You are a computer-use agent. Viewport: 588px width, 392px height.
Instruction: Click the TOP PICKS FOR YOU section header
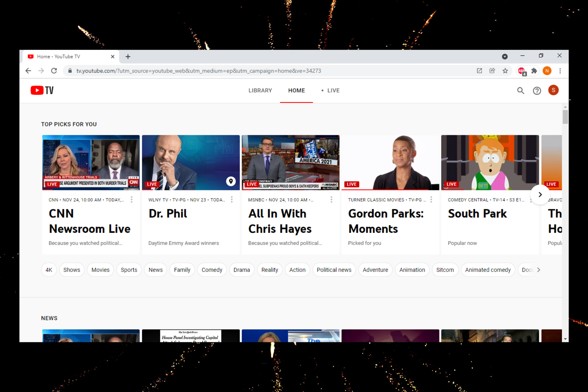pyautogui.click(x=69, y=124)
